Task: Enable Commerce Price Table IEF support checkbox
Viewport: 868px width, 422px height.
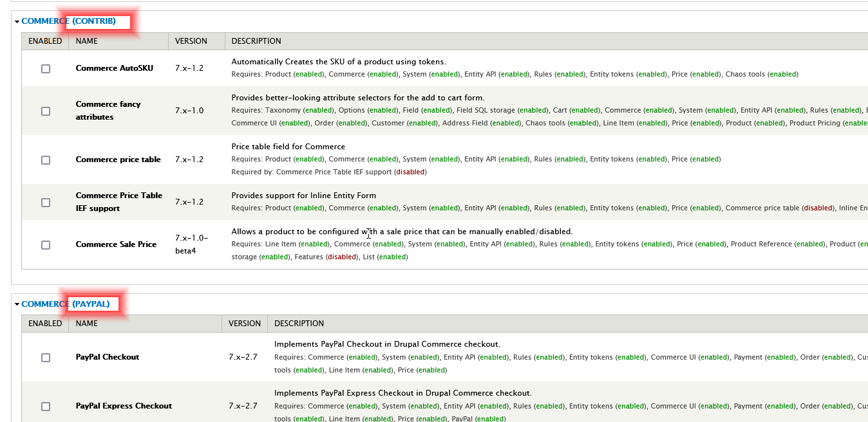Action: 46,202
